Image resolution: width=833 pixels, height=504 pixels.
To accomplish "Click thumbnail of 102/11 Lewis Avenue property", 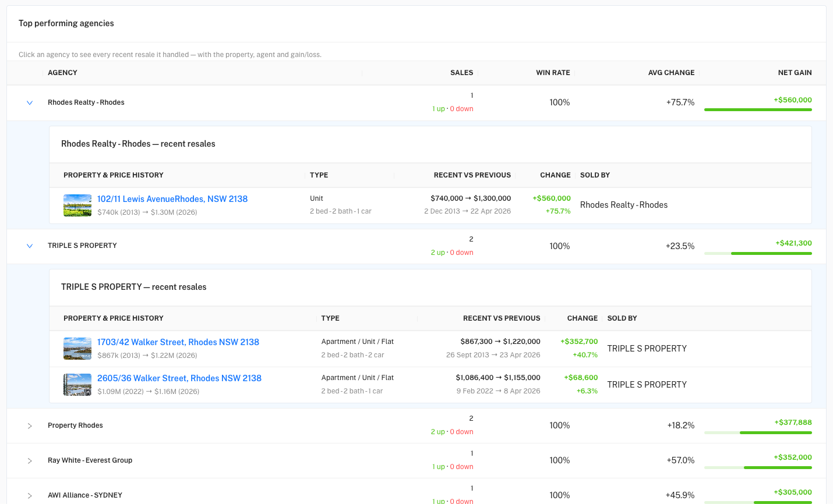I will pos(77,205).
